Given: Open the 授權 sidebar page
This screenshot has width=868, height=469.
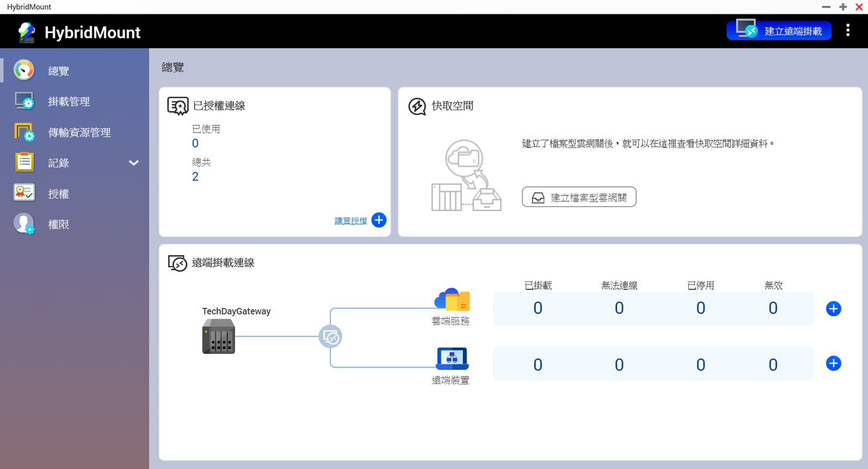Looking at the screenshot, I should [58, 194].
